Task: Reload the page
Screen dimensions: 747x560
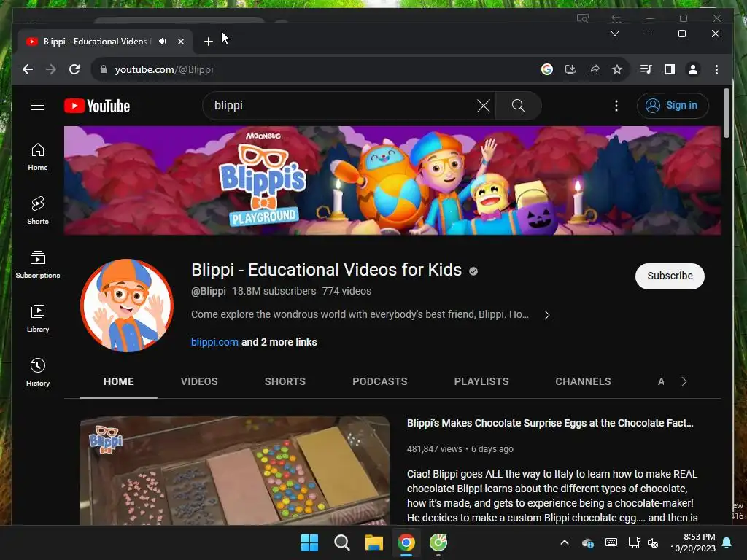Action: point(74,69)
